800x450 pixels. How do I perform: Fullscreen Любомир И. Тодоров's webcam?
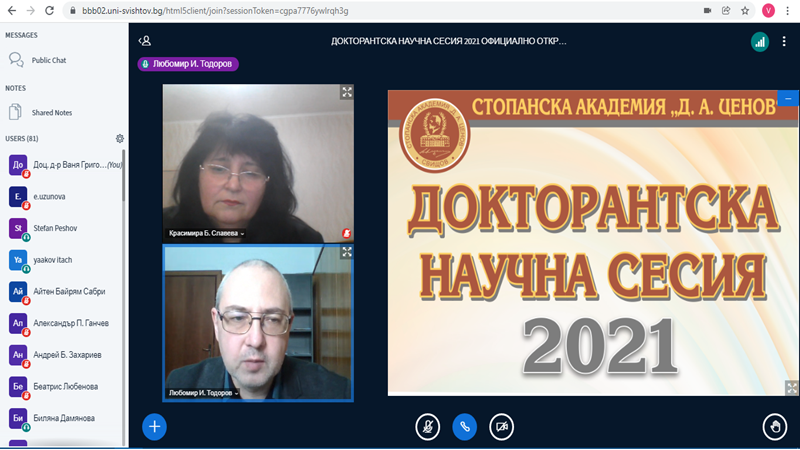tap(347, 252)
